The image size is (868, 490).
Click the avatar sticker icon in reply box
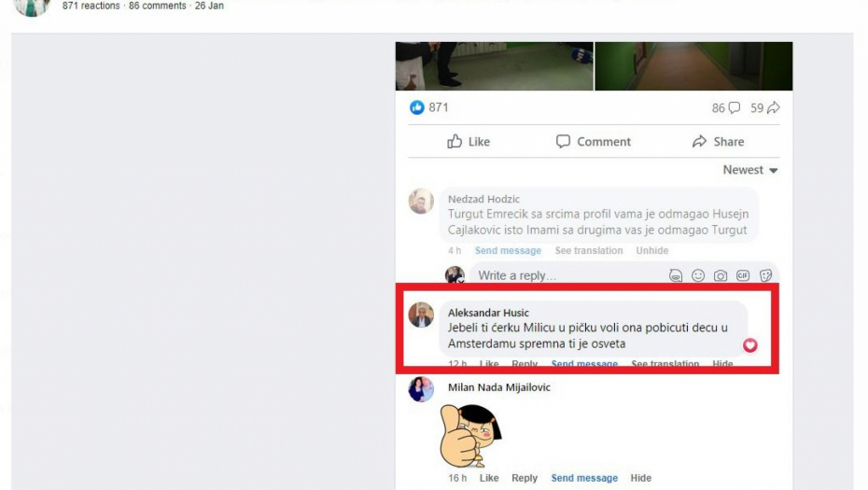tap(676, 275)
